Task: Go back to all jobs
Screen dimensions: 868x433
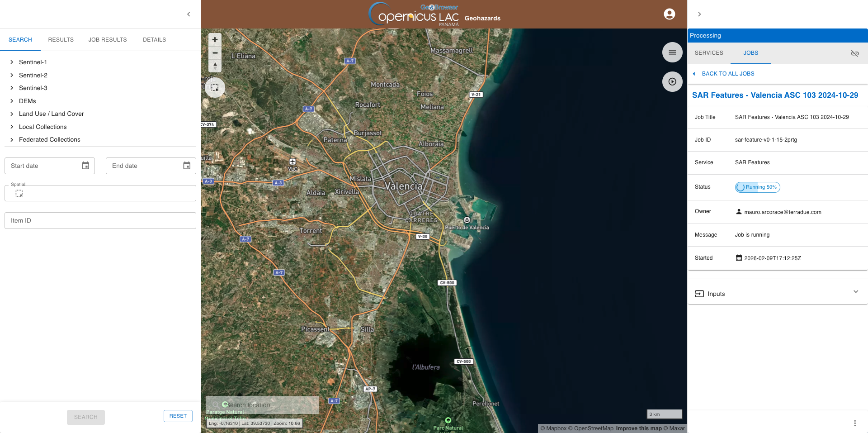Action: click(x=727, y=74)
